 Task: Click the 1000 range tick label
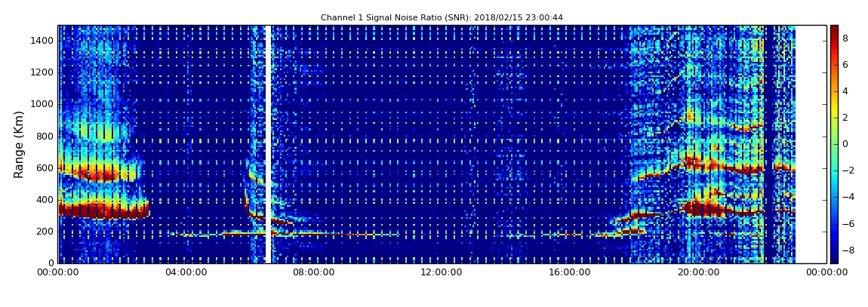click(42, 105)
